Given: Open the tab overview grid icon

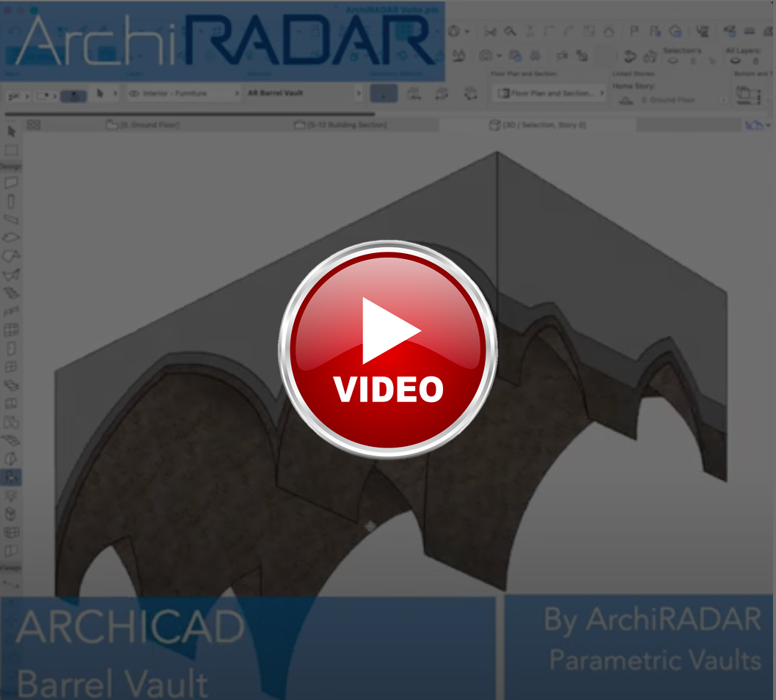Looking at the screenshot, I should 34,125.
